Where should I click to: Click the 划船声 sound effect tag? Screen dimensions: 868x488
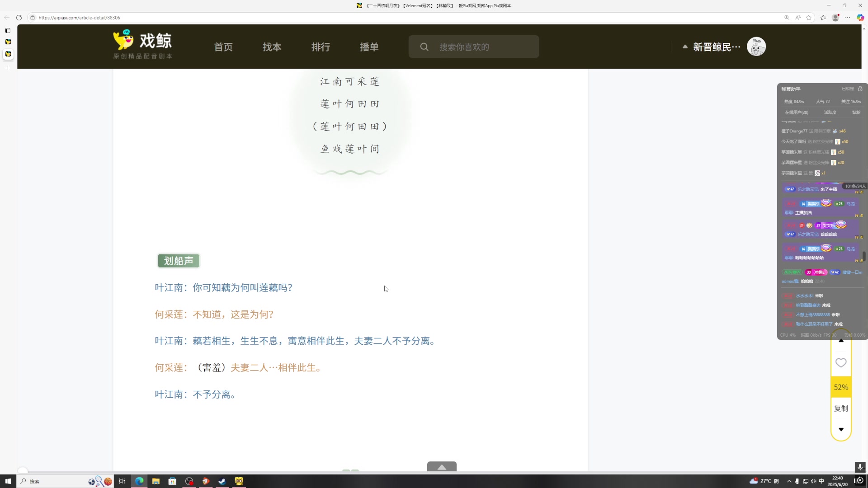pos(179,261)
